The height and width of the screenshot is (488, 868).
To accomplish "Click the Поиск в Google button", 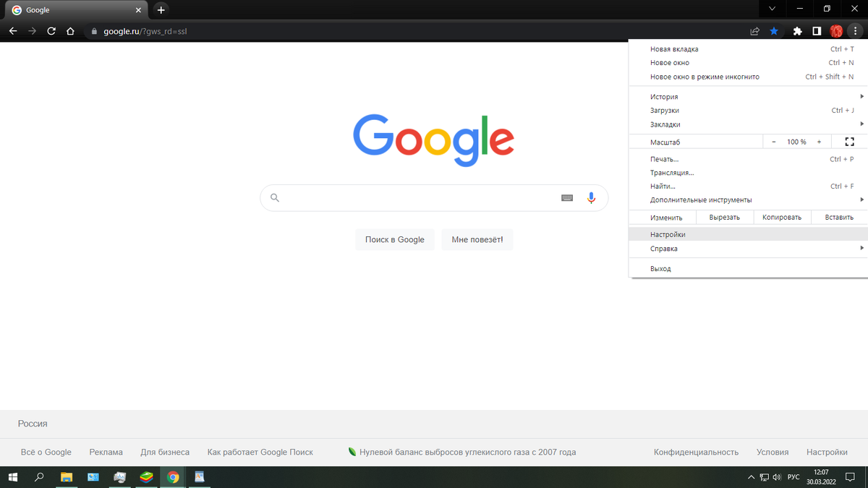I will 395,239.
